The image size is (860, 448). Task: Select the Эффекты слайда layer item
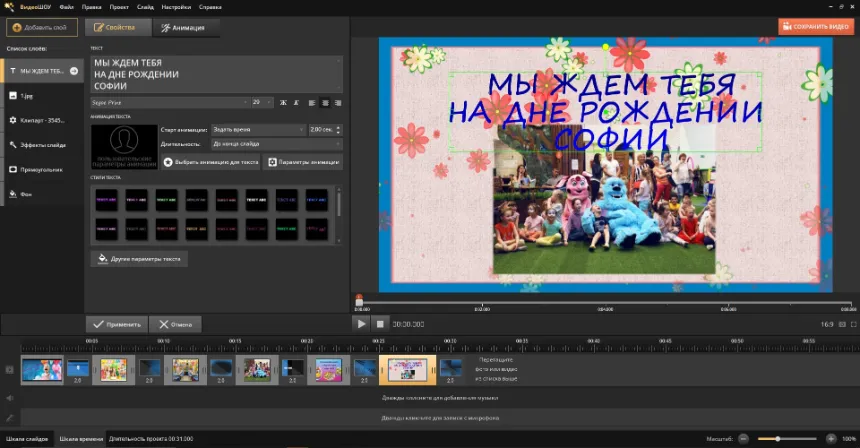(x=41, y=145)
